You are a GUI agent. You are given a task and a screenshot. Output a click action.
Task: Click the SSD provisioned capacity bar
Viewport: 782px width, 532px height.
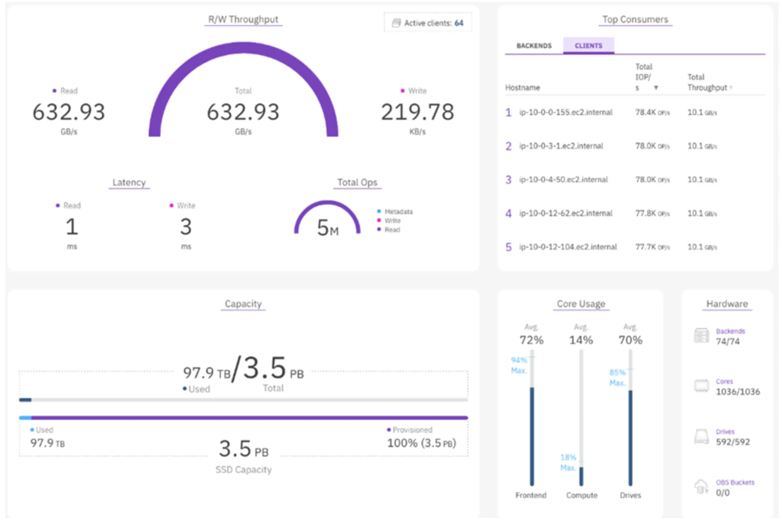243,418
